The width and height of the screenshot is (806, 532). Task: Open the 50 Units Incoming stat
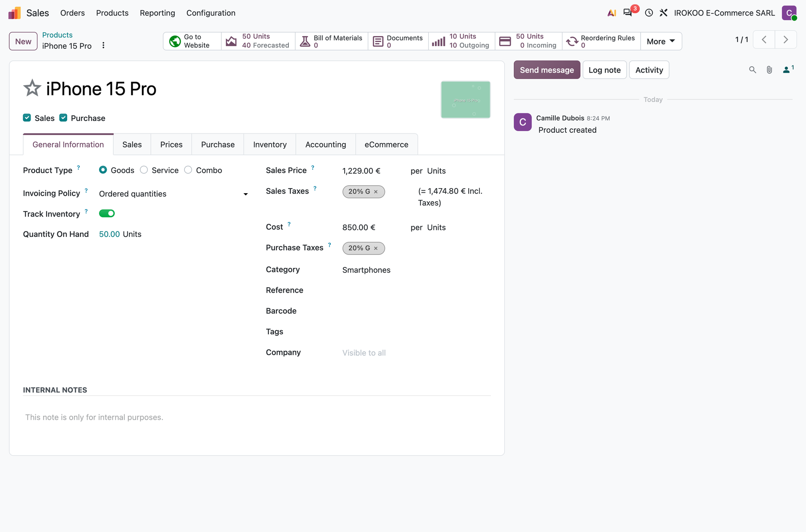529,41
